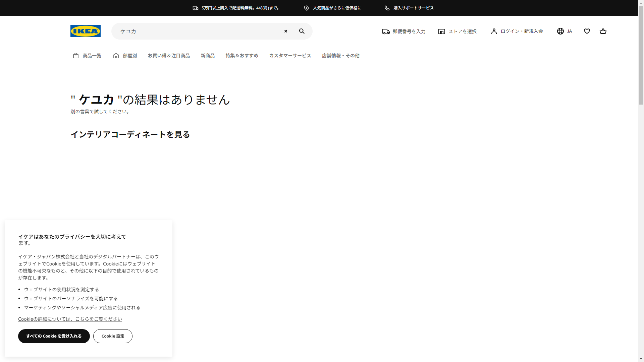Open Cookie 設定 button
The width and height of the screenshot is (644, 362).
coord(113,336)
